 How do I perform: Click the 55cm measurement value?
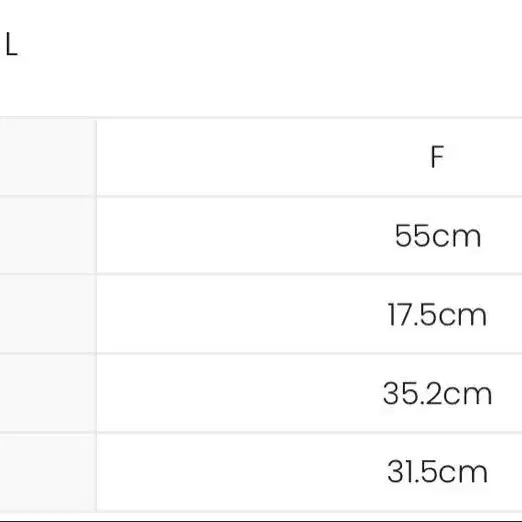click(x=438, y=235)
